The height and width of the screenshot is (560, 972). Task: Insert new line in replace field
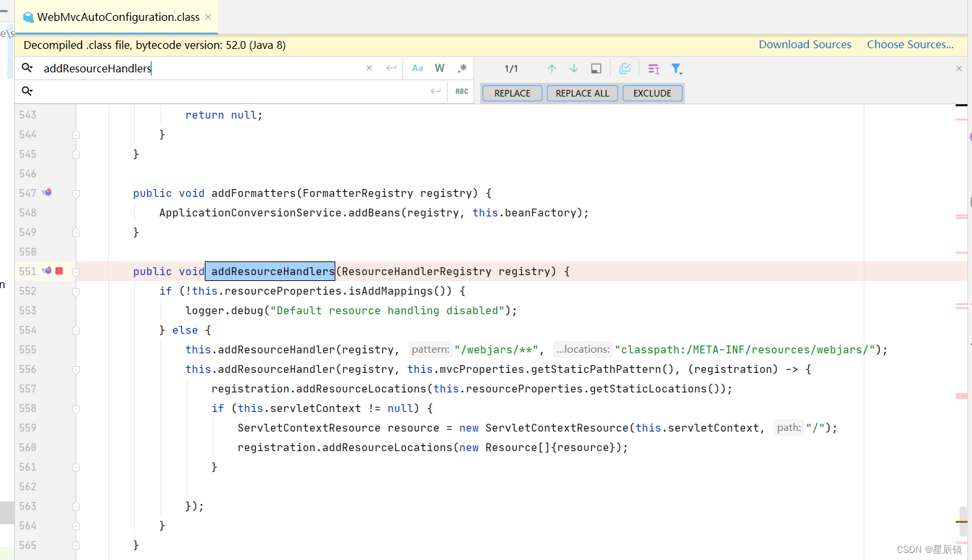click(436, 91)
